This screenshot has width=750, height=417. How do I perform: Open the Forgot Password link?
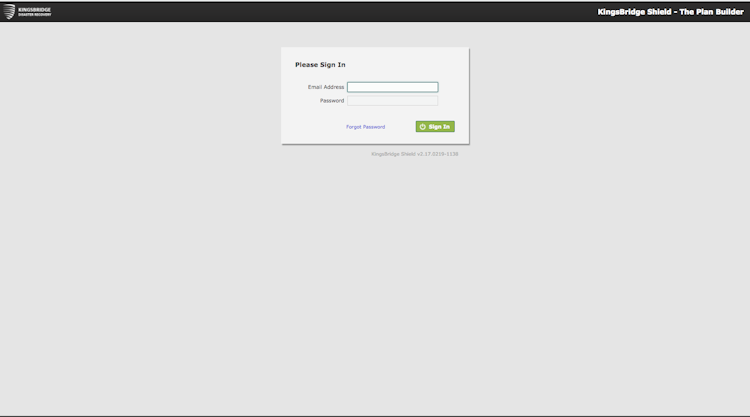tap(365, 127)
